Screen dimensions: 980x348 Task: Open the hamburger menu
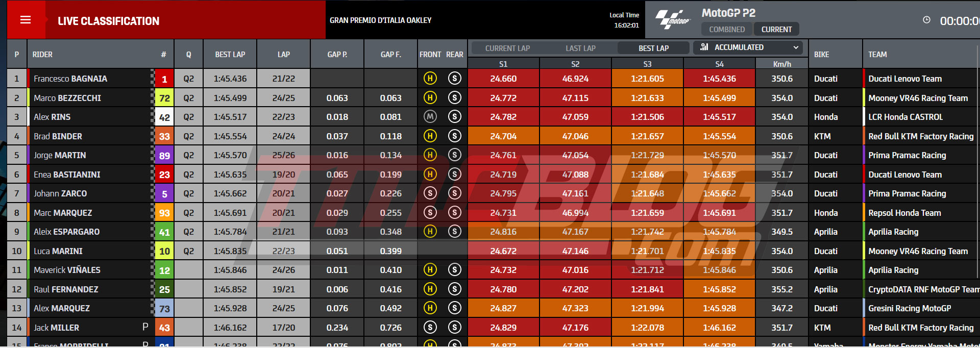26,20
